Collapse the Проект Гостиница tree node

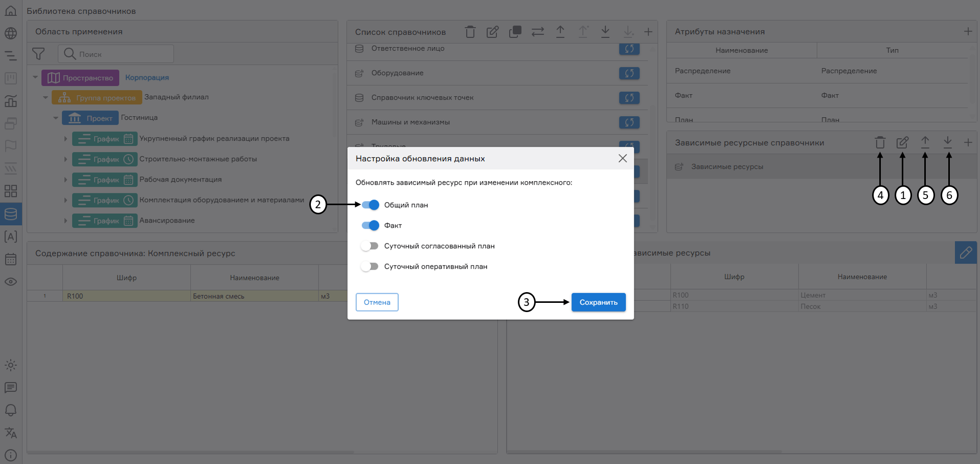pos(56,118)
